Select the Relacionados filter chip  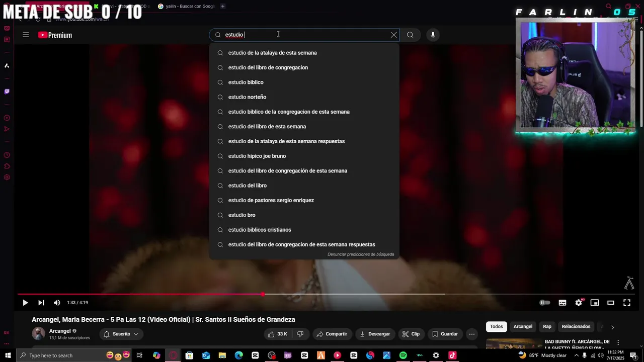tap(576, 327)
